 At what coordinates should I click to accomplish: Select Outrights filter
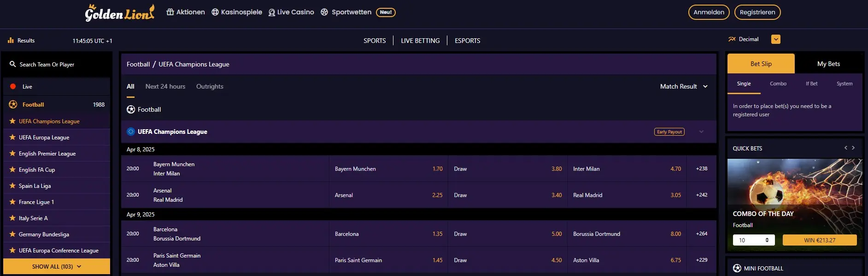210,86
